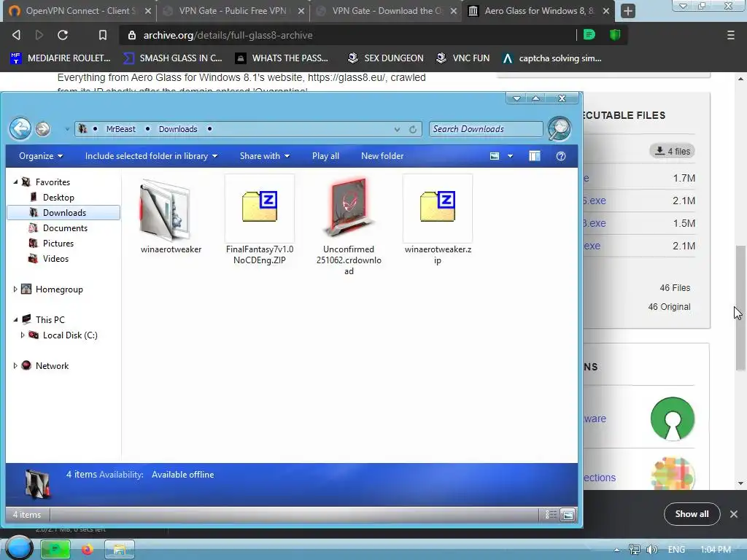The width and height of the screenshot is (747, 560).
Task: Collapse the Favorites tree group
Action: tap(15, 182)
